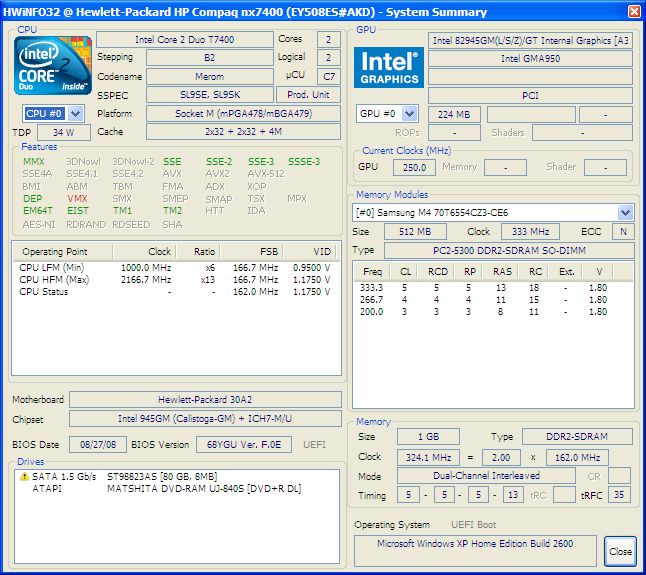Click the SATA drive warning icon

(24, 477)
